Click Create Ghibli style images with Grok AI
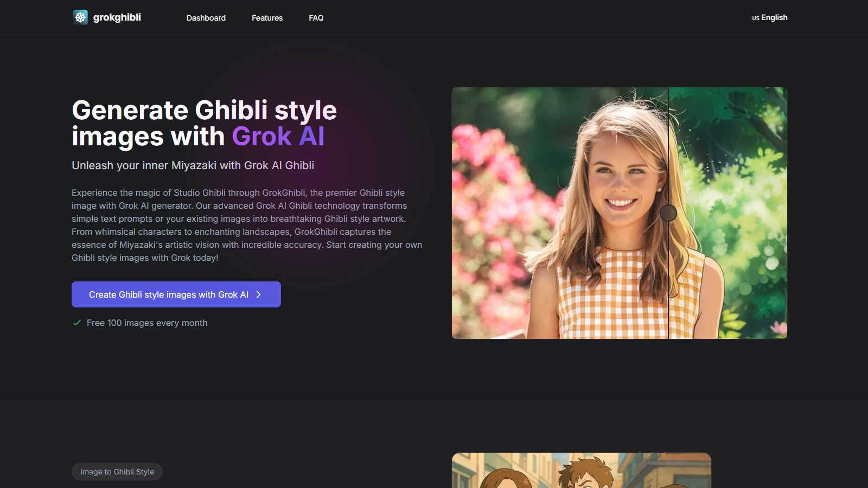 [176, 294]
